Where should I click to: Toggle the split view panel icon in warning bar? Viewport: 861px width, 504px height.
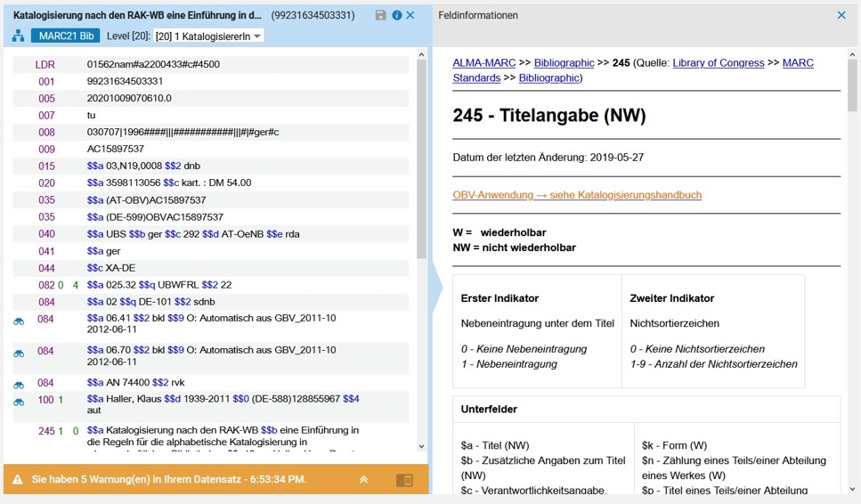pos(405,480)
